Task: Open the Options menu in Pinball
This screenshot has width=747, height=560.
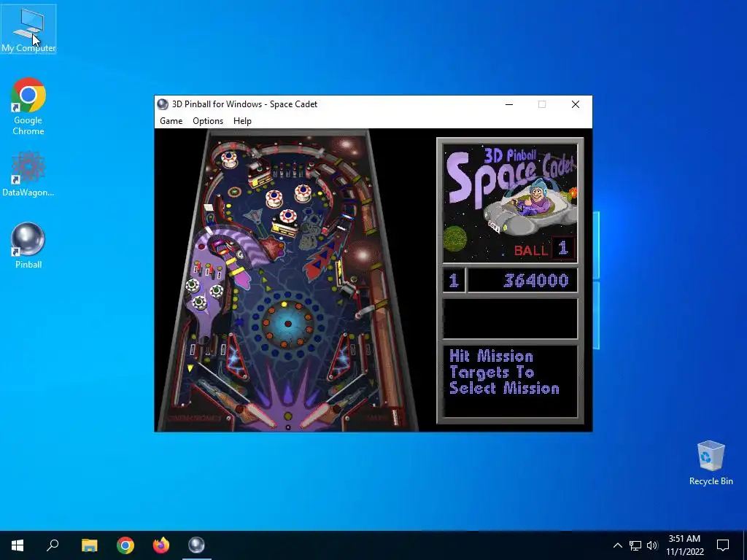Action: point(208,121)
